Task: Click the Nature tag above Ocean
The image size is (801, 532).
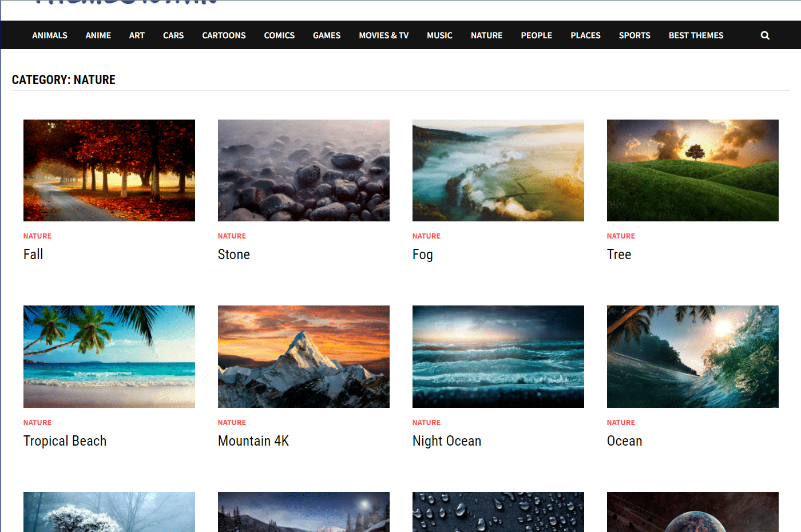Action: pos(621,423)
